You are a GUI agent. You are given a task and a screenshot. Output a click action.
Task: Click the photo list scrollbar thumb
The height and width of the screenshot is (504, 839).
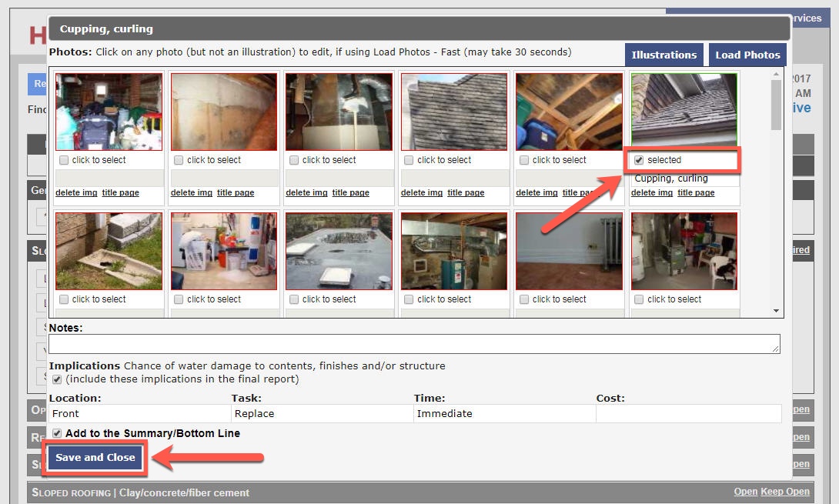[x=776, y=105]
